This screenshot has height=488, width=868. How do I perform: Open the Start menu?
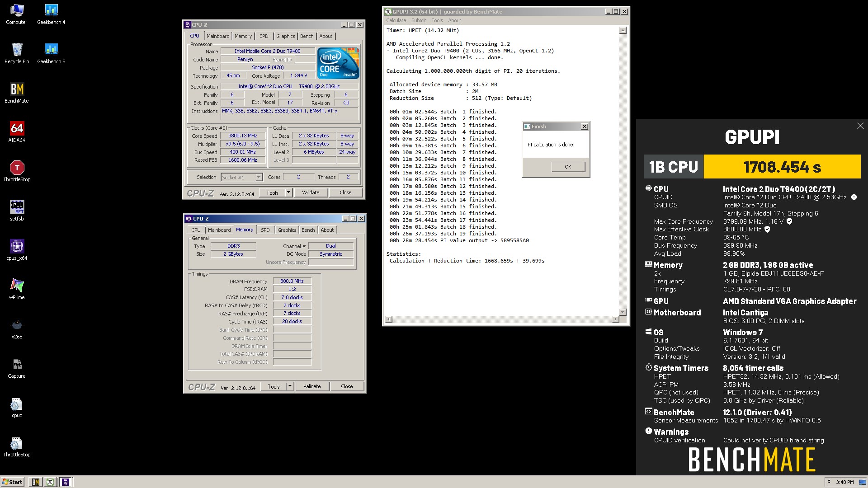point(13,482)
